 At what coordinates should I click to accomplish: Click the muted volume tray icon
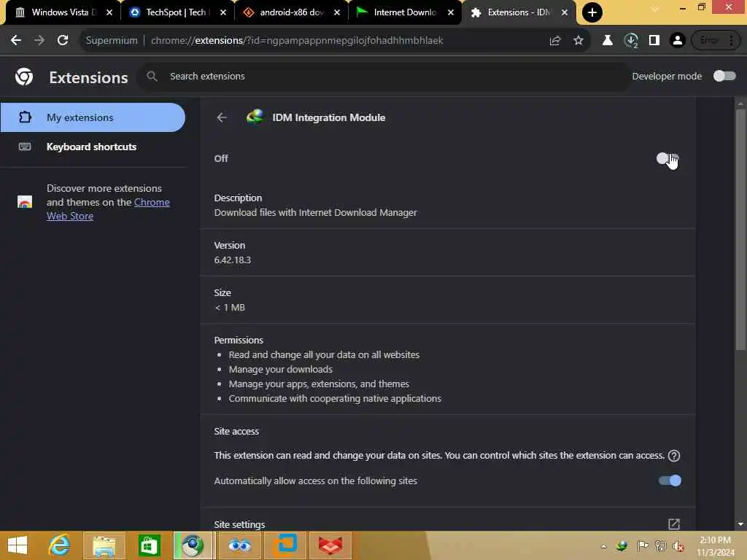(x=678, y=545)
